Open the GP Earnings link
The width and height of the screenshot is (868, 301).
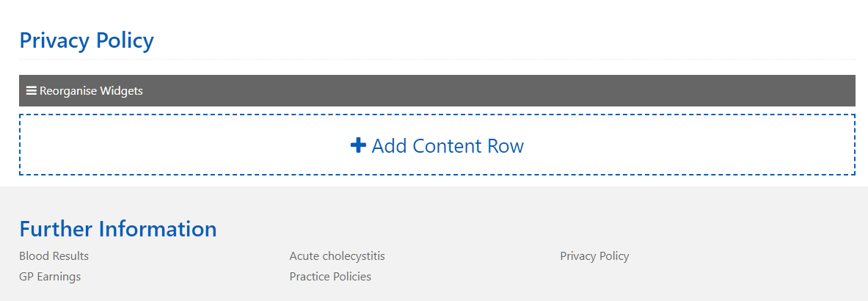coord(50,277)
